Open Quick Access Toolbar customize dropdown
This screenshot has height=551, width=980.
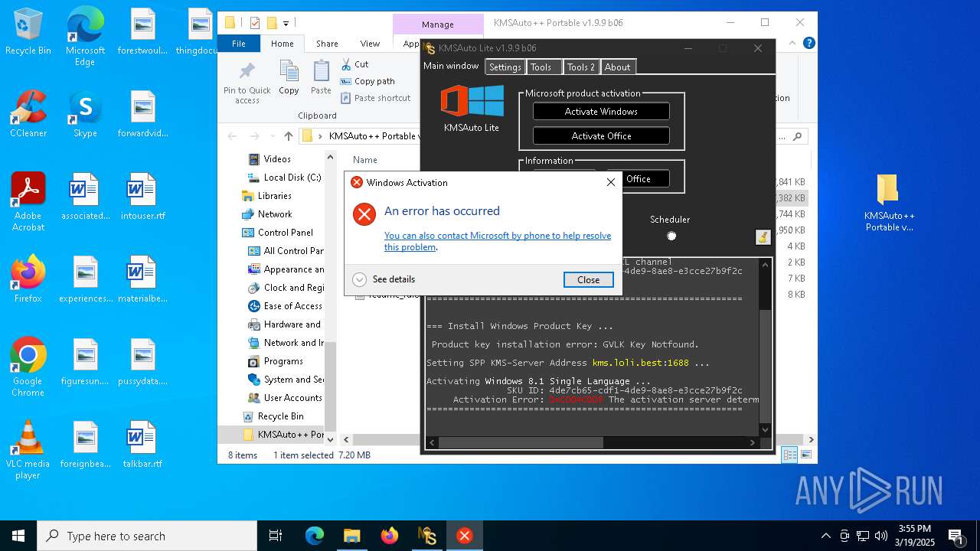click(x=286, y=23)
